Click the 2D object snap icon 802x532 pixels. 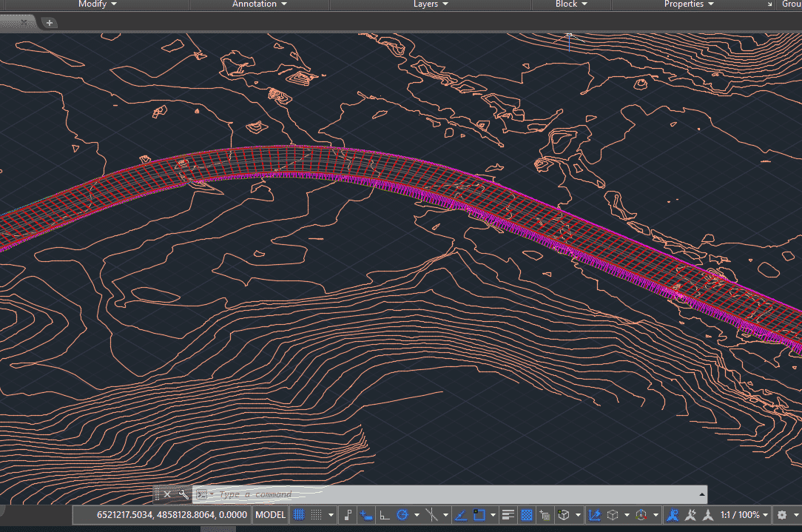click(479, 514)
